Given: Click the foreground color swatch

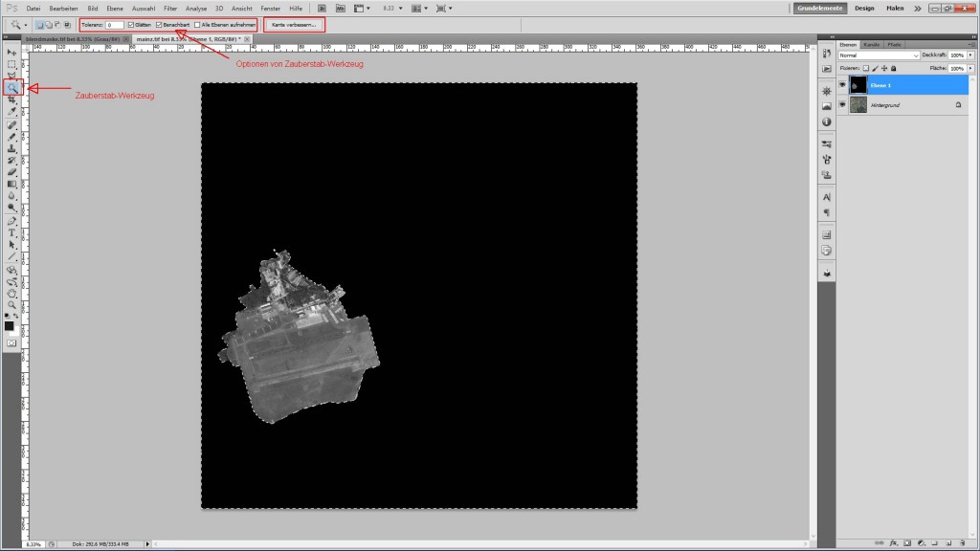Looking at the screenshot, I should point(10,325).
